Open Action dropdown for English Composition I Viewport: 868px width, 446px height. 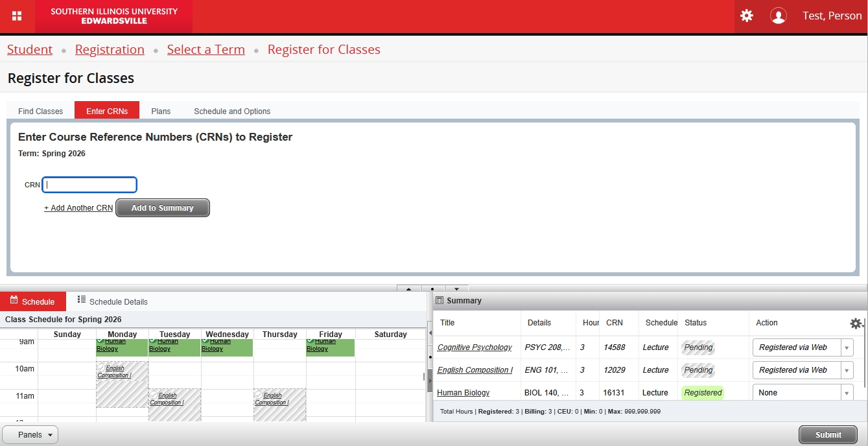(846, 370)
